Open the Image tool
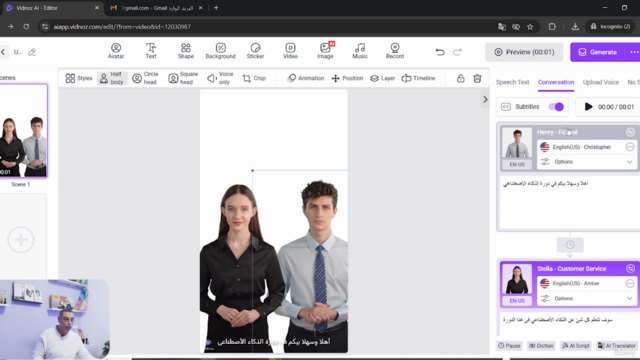 [x=325, y=51]
